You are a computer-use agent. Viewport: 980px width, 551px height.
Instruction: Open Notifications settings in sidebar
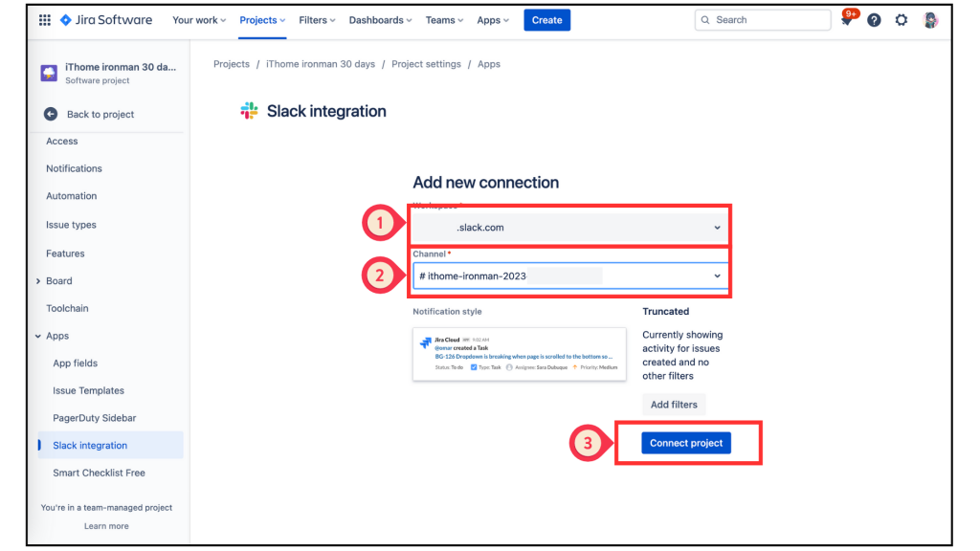click(74, 168)
